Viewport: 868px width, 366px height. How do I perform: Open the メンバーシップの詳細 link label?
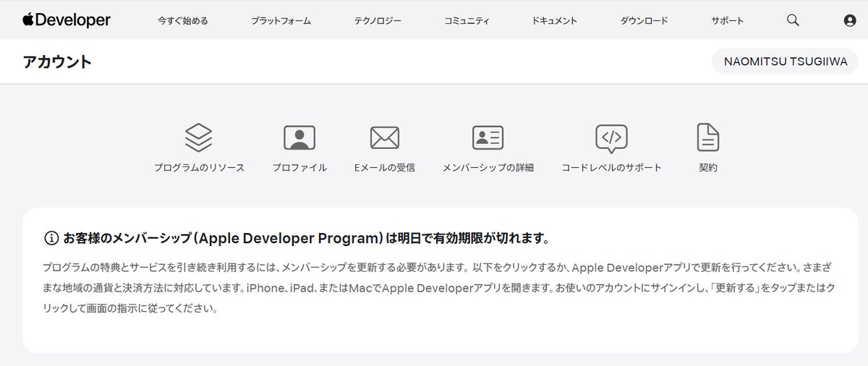(488, 168)
